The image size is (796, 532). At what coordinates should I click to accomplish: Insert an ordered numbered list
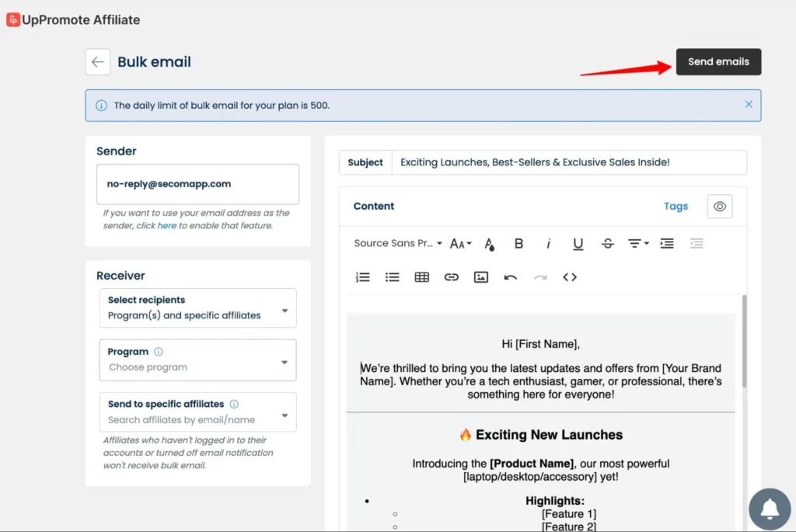[362, 277]
